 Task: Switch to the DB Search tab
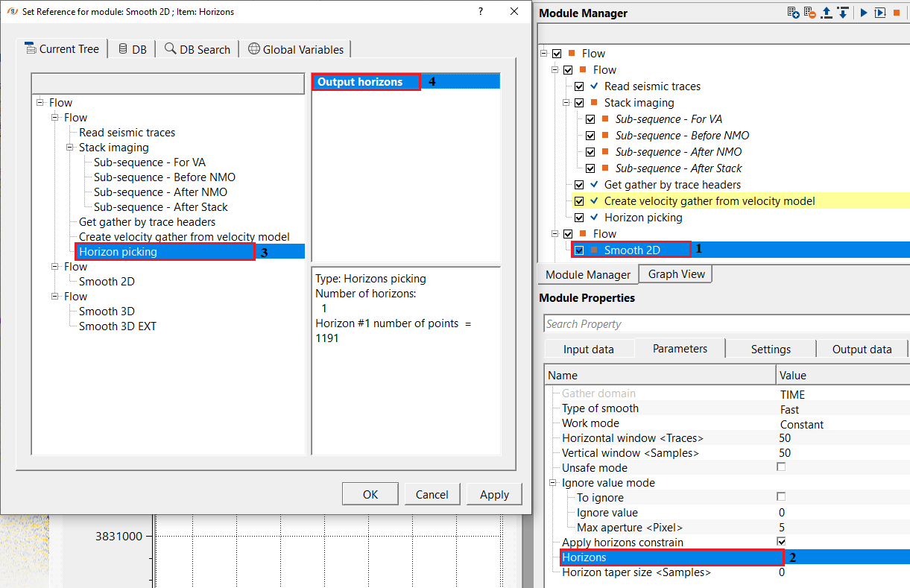click(x=198, y=49)
